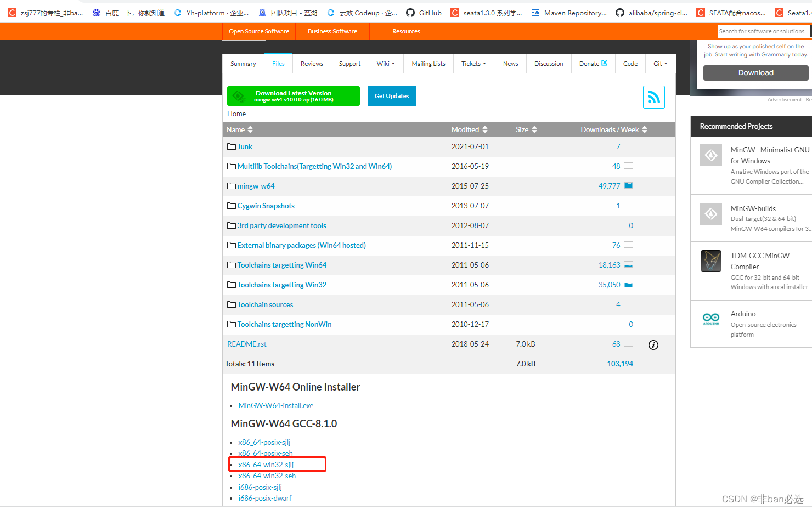Open the x86_64-win32-sjlj link

click(x=266, y=465)
